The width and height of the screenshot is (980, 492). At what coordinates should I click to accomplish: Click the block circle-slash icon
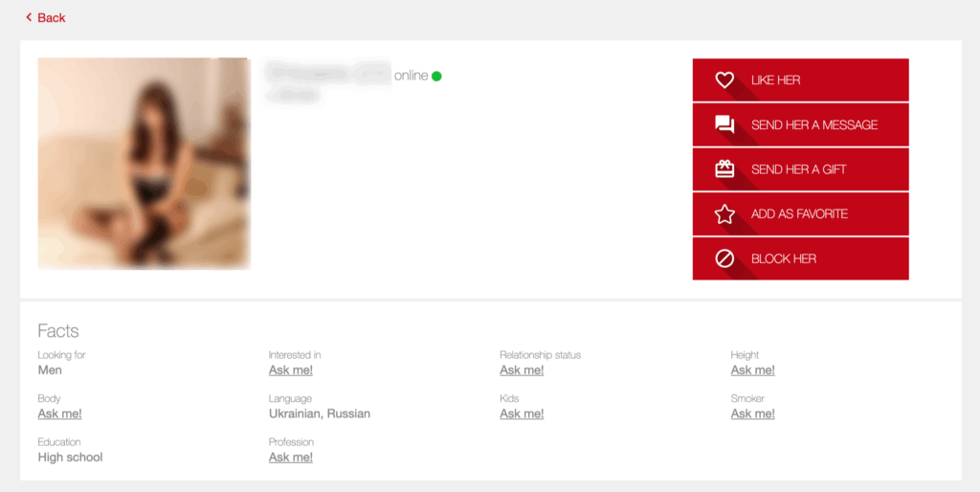pyautogui.click(x=724, y=258)
